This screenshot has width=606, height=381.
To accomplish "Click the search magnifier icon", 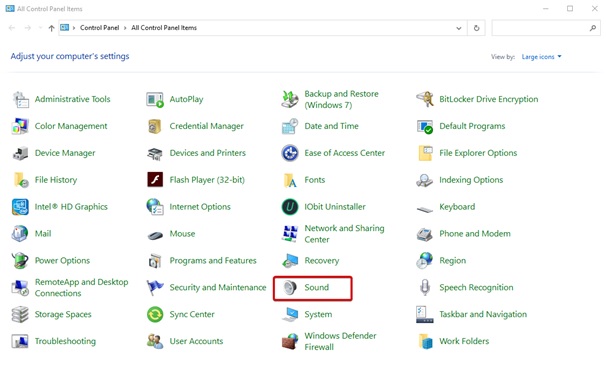I will pos(592,28).
